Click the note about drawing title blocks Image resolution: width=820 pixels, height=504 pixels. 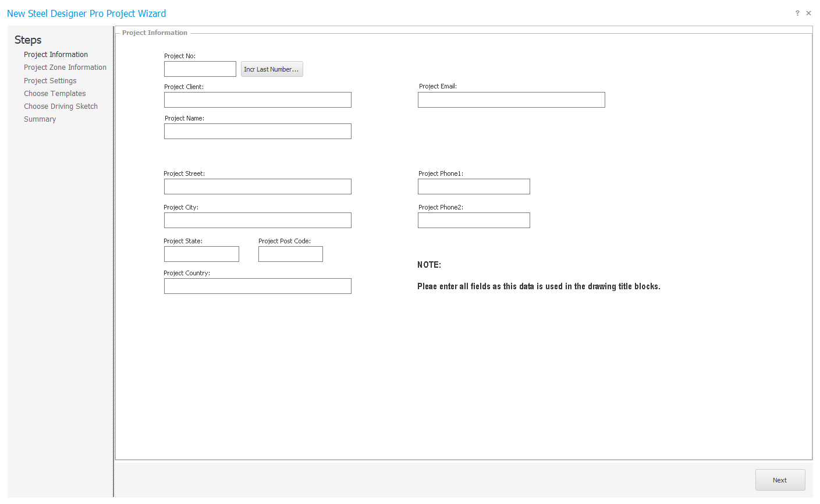[x=539, y=286]
